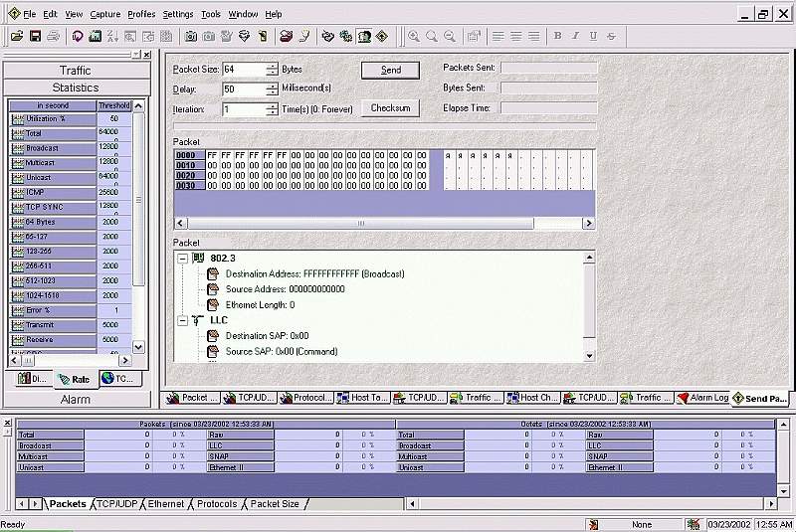
Task: Click the align left text icon
Action: 498,36
